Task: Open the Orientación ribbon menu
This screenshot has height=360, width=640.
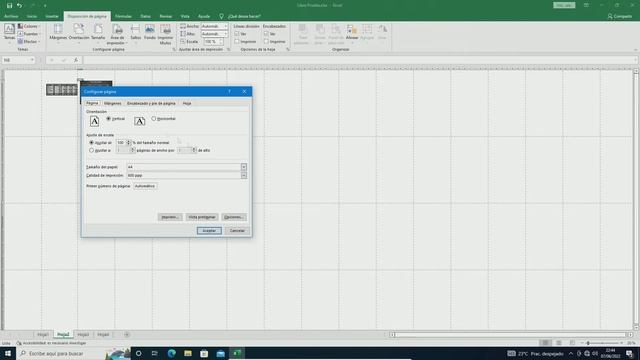Action: tap(79, 33)
